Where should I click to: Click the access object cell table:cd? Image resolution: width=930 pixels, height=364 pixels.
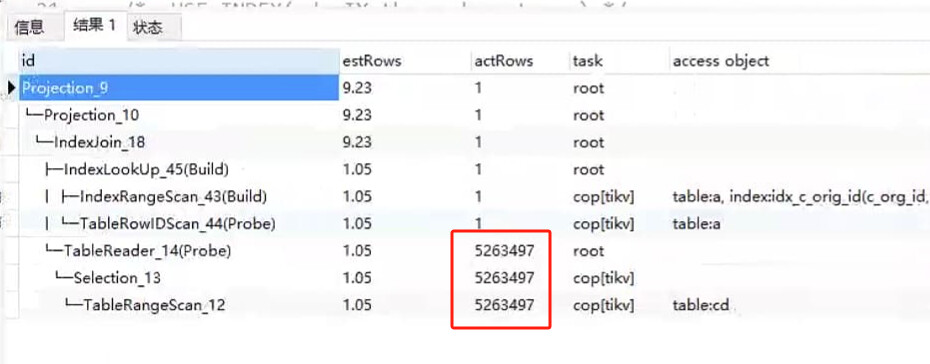(700, 305)
